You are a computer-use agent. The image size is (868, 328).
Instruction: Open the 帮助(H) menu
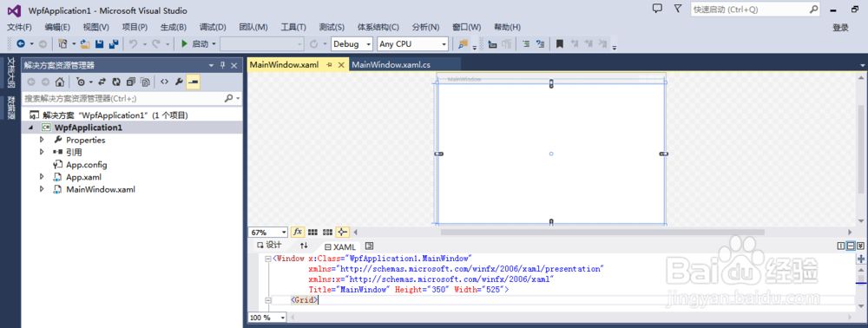(x=507, y=27)
